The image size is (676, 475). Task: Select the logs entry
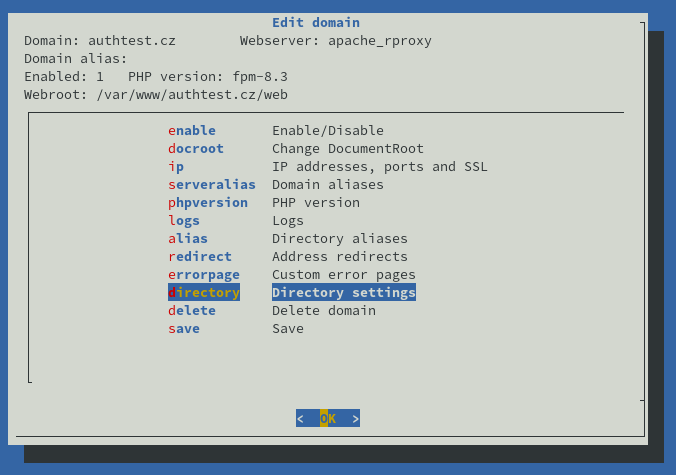184,221
